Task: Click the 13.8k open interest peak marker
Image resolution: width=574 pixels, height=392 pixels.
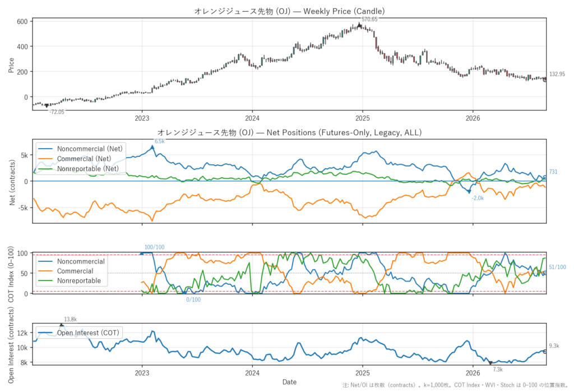Action: pyautogui.click(x=62, y=325)
